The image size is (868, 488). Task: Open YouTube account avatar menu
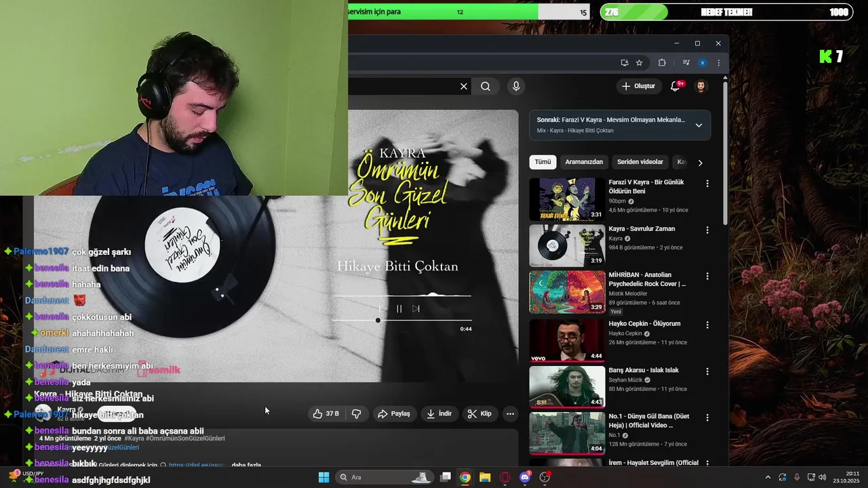coord(701,86)
